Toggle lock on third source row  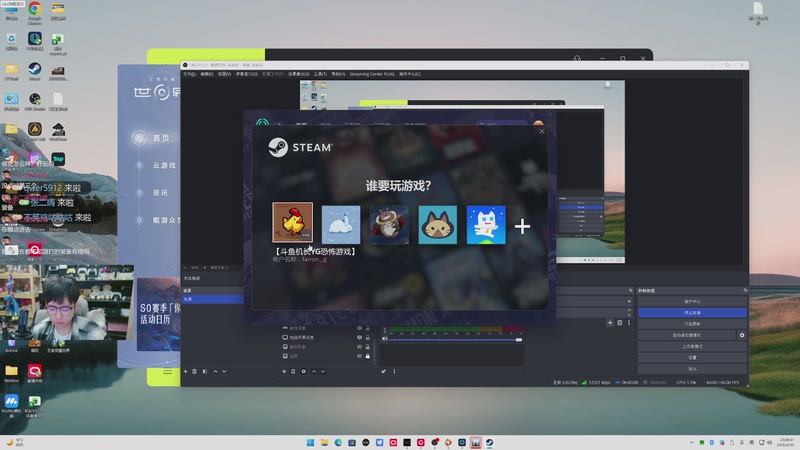[x=367, y=346]
